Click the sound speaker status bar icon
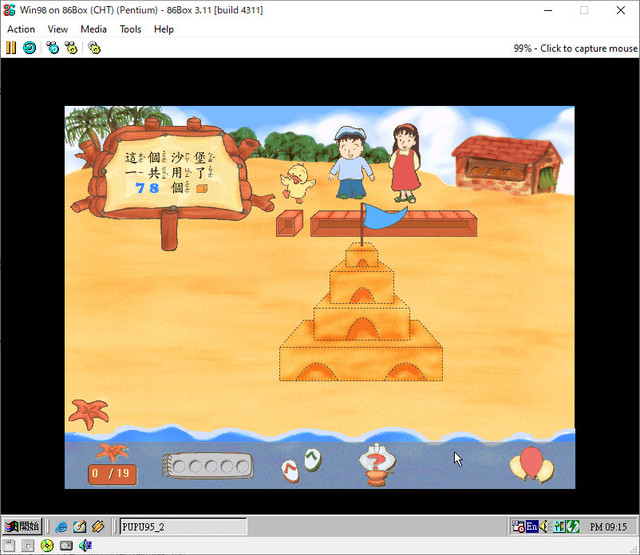640x555 pixels. pyautogui.click(x=85, y=546)
